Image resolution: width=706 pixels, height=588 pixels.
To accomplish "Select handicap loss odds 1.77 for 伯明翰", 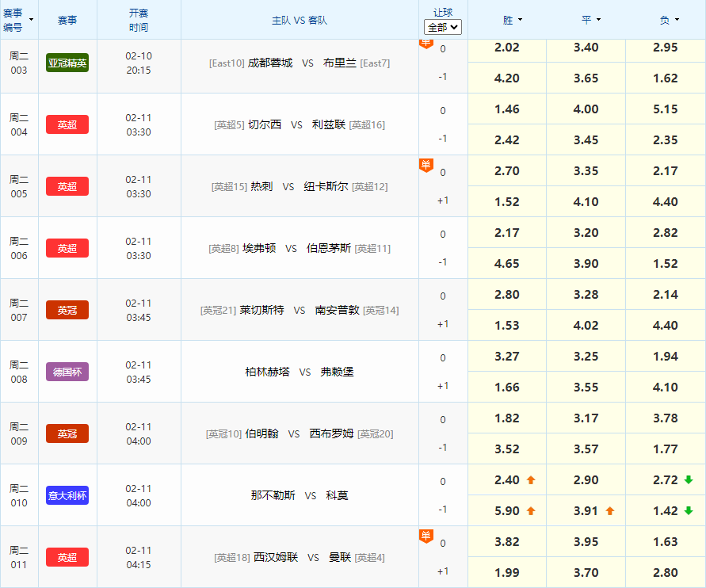I will pos(666,449).
